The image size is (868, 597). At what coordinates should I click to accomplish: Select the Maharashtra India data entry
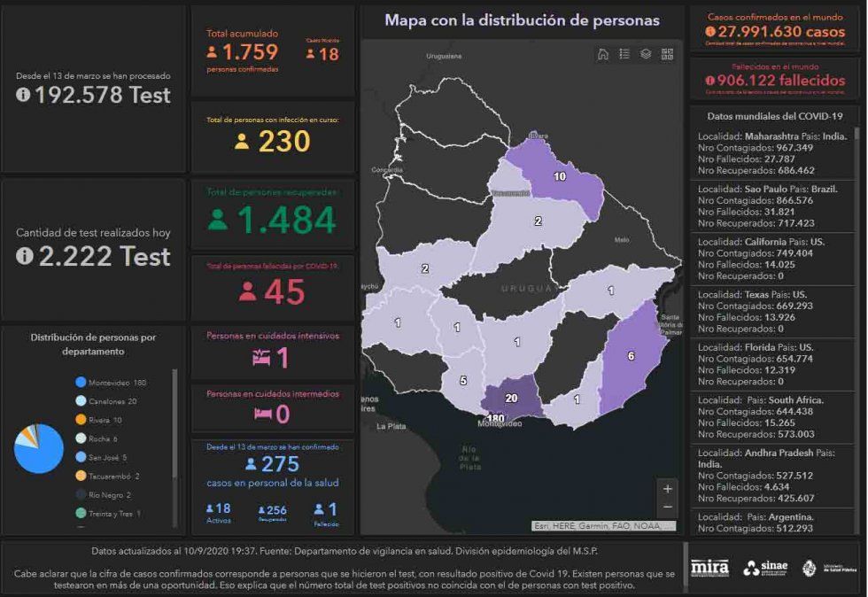coord(772,153)
